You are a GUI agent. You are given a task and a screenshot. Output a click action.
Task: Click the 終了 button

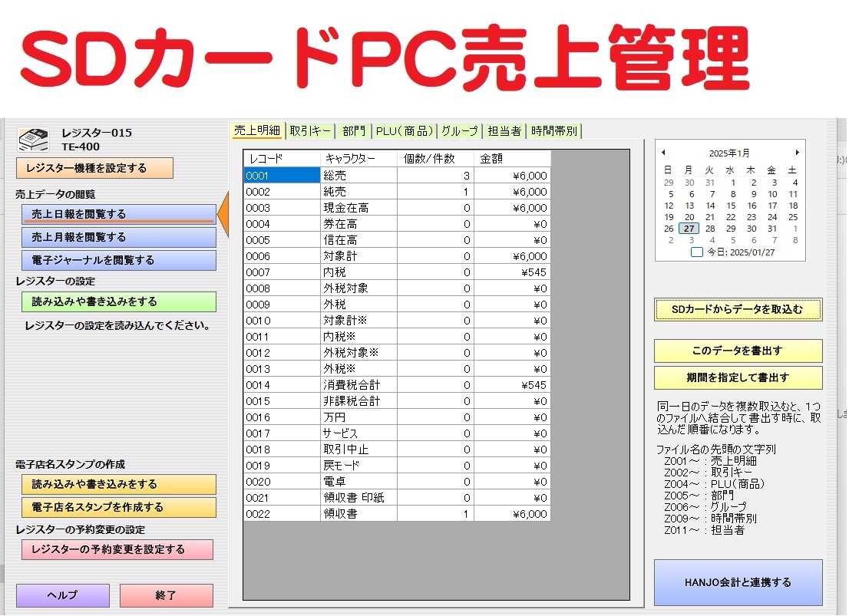(167, 595)
